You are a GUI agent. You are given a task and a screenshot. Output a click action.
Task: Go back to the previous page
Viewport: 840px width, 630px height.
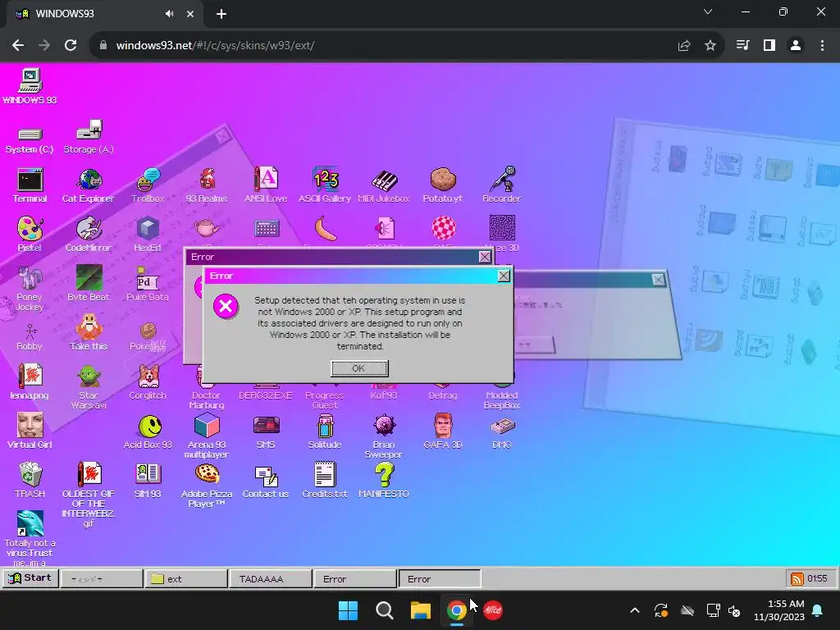point(18,46)
